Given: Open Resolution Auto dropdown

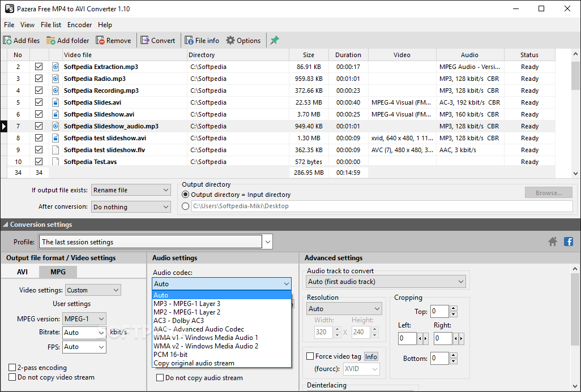Looking at the screenshot, I should [x=344, y=309].
